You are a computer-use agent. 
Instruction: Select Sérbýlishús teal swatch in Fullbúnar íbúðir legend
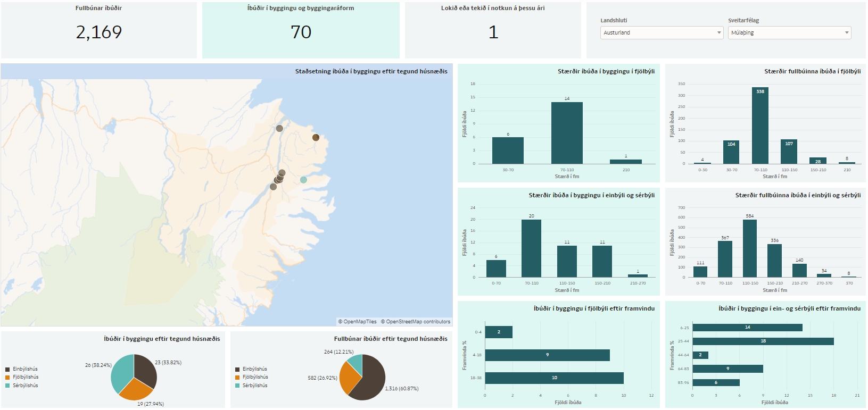tap(237, 386)
